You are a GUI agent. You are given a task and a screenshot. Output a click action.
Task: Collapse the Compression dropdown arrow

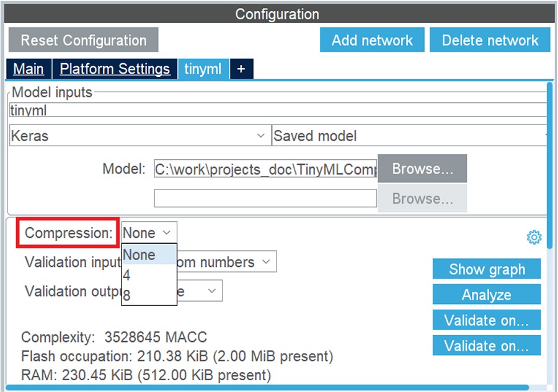tap(167, 233)
